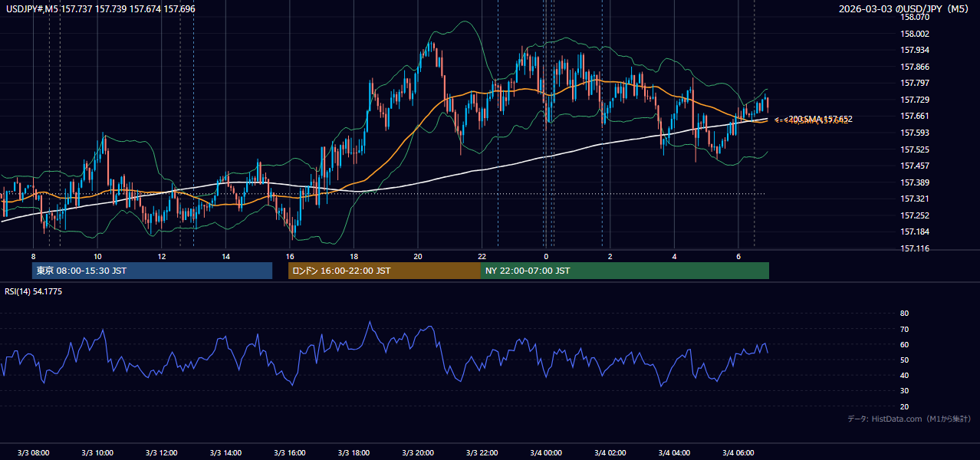Click price axis value 157.321
980x460 pixels.
pyautogui.click(x=915, y=199)
